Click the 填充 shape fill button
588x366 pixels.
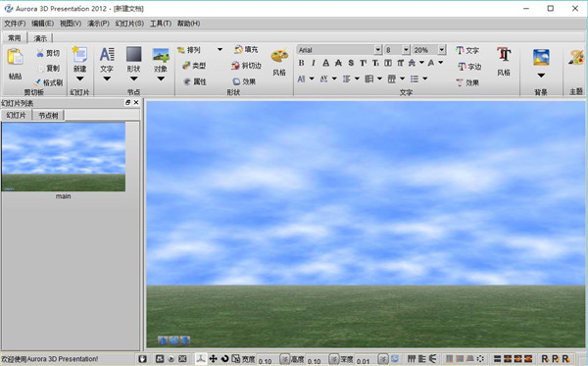coord(246,49)
